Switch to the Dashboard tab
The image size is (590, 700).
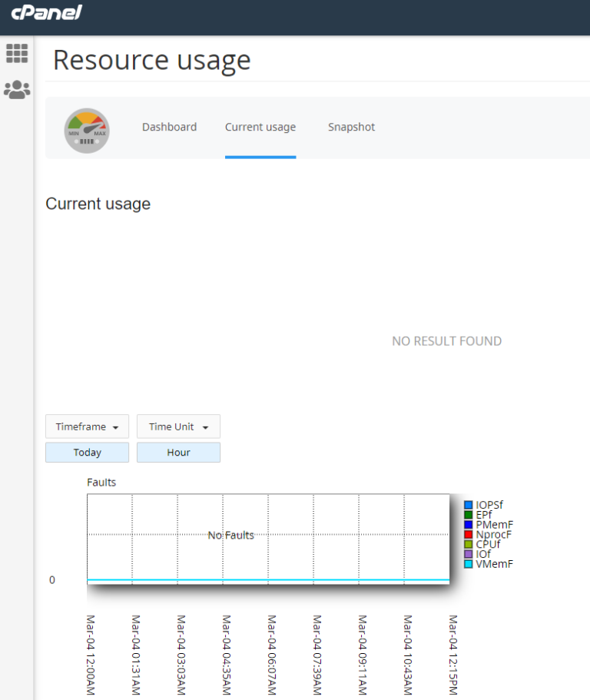169,127
